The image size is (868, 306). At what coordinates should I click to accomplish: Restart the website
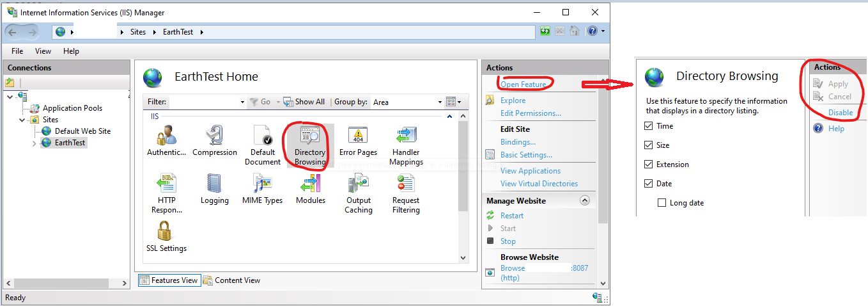512,215
